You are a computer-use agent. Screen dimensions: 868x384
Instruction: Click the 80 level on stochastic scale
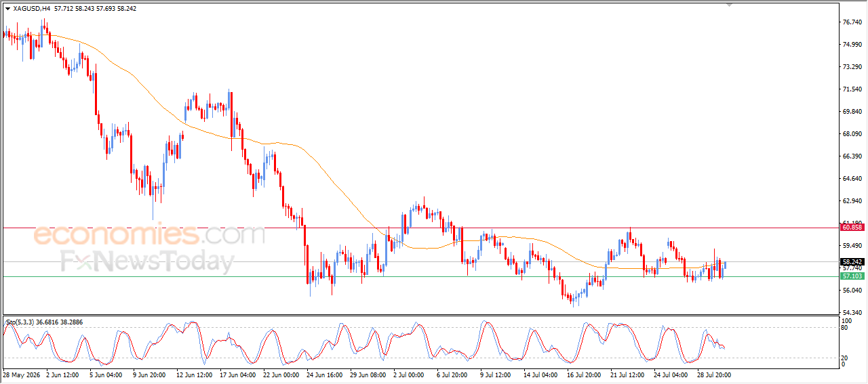[845, 328]
